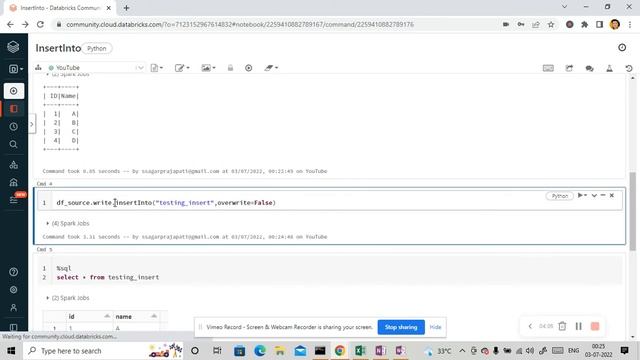Open the Data icon in sidebar
This screenshot has width=640, height=360.
pyautogui.click(x=13, y=165)
